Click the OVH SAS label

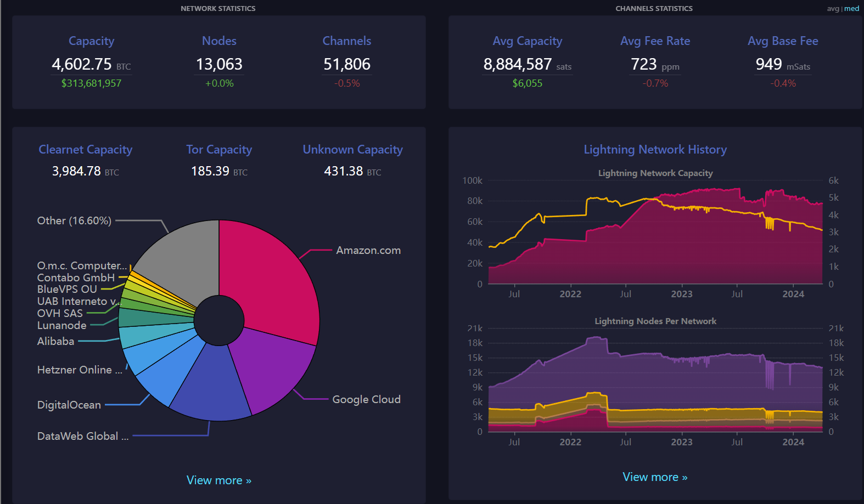tap(60, 314)
